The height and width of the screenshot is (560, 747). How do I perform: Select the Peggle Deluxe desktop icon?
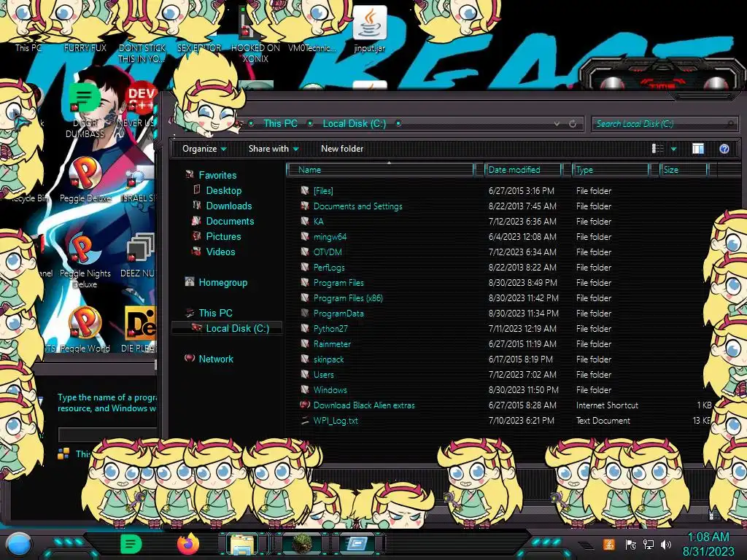click(x=85, y=180)
